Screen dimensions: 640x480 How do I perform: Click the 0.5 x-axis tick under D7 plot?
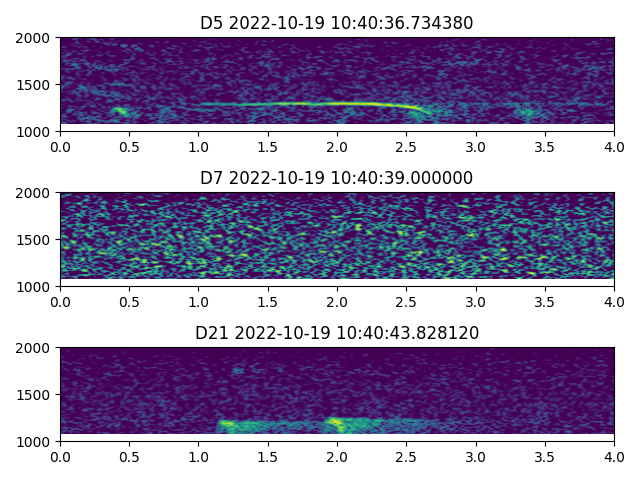pyautogui.click(x=129, y=301)
